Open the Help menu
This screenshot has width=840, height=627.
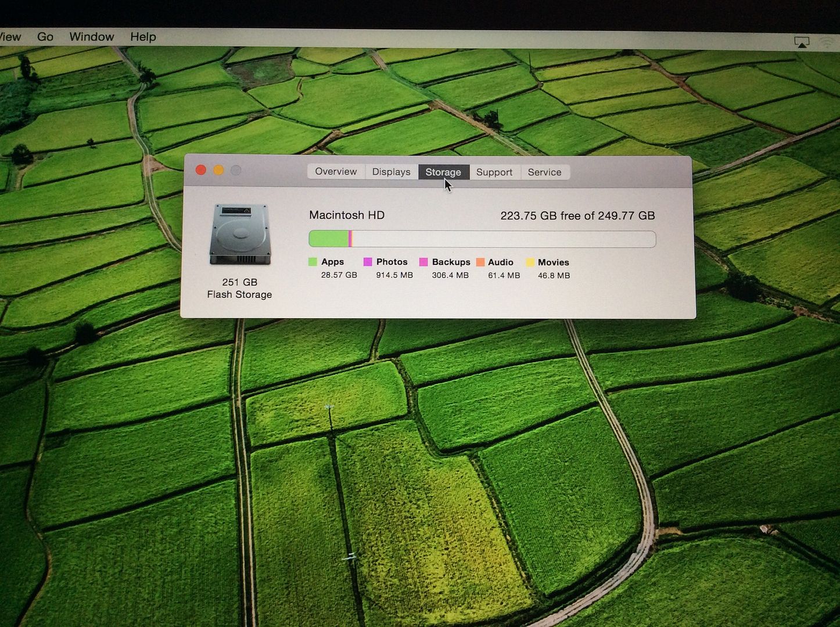[x=143, y=37]
